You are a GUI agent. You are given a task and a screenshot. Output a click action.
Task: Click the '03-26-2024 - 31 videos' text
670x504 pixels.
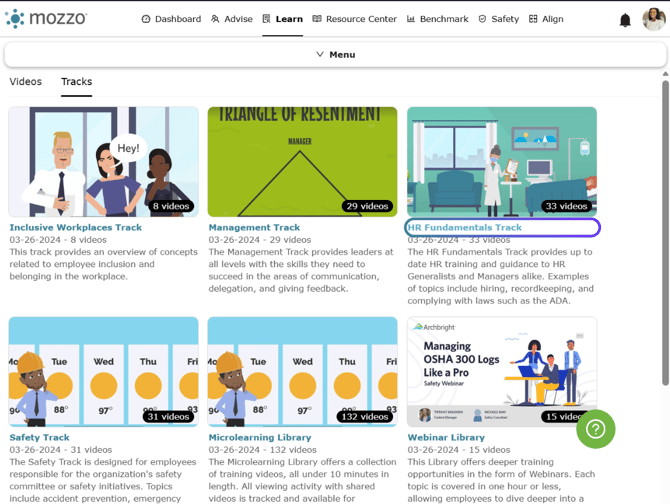coord(61,450)
